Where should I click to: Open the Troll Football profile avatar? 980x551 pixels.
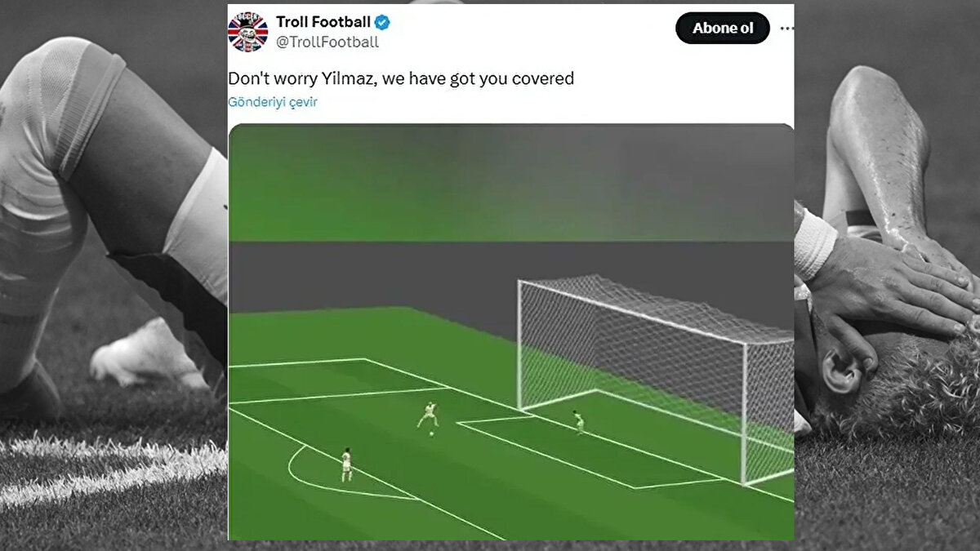247,32
